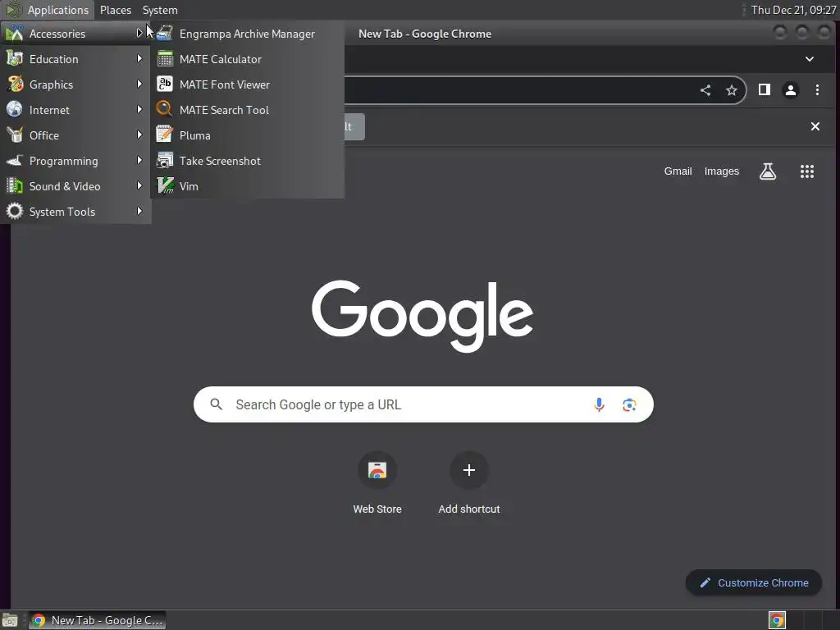
Task: Open the System menu
Action: (x=160, y=10)
